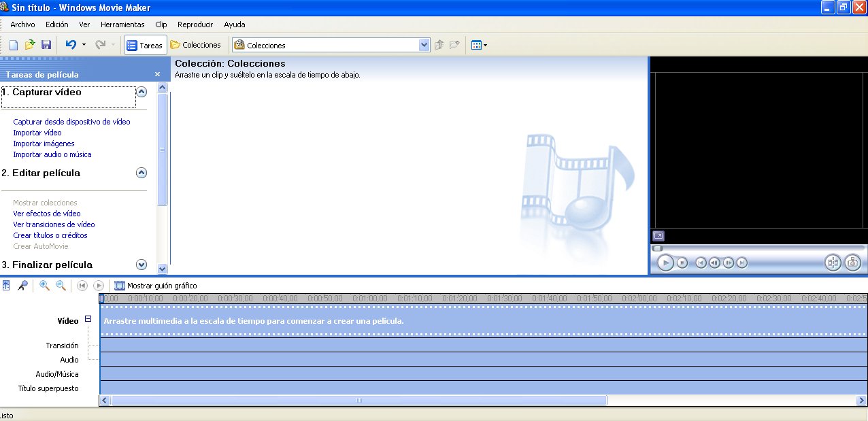Click the monitor's Back (rewind to start) button
868x421 pixels.
[701, 263]
